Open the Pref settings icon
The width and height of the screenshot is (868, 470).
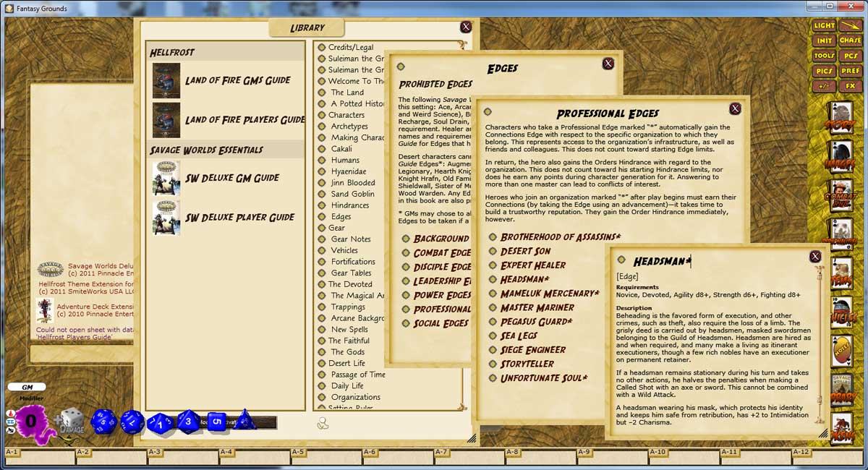[850, 69]
